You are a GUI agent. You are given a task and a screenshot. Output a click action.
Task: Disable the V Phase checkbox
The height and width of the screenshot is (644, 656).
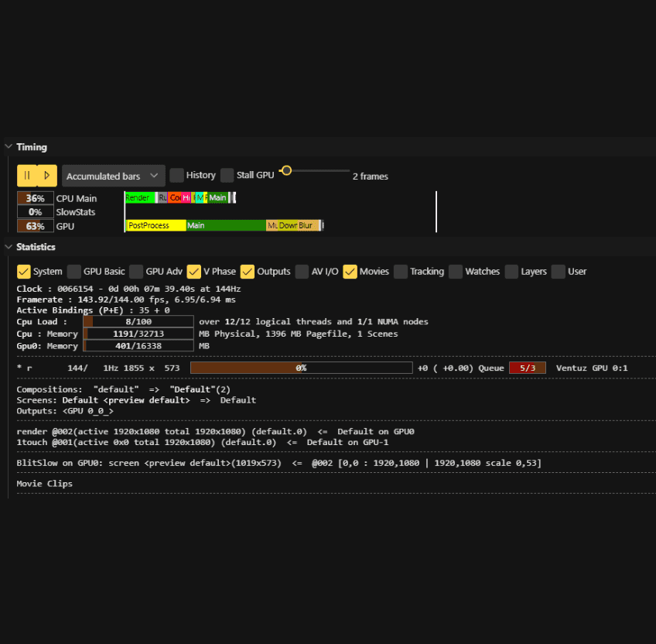click(193, 272)
